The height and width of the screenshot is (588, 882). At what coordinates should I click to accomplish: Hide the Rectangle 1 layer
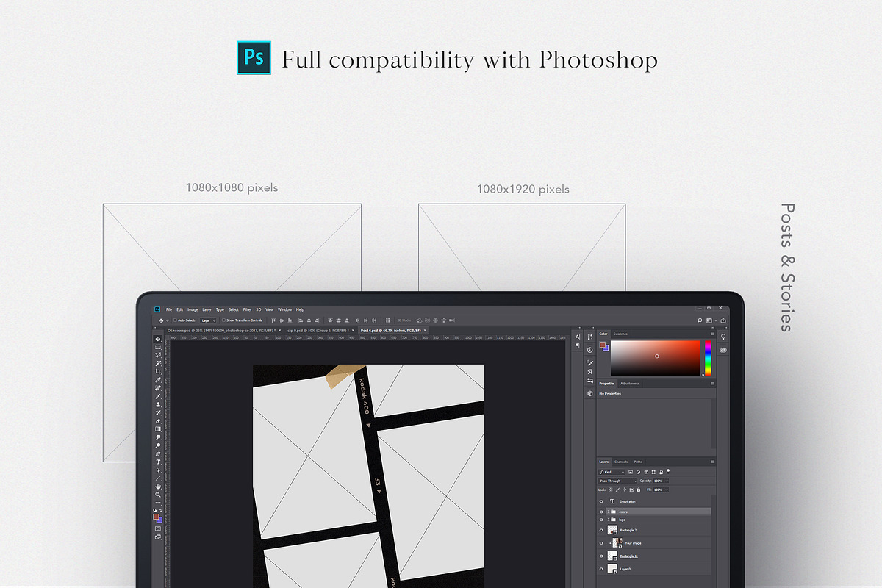(x=601, y=556)
